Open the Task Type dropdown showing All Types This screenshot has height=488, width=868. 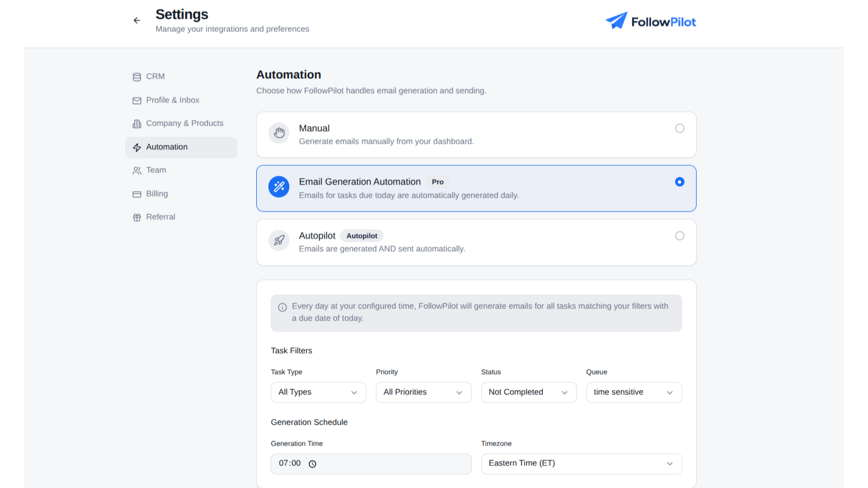[319, 392]
